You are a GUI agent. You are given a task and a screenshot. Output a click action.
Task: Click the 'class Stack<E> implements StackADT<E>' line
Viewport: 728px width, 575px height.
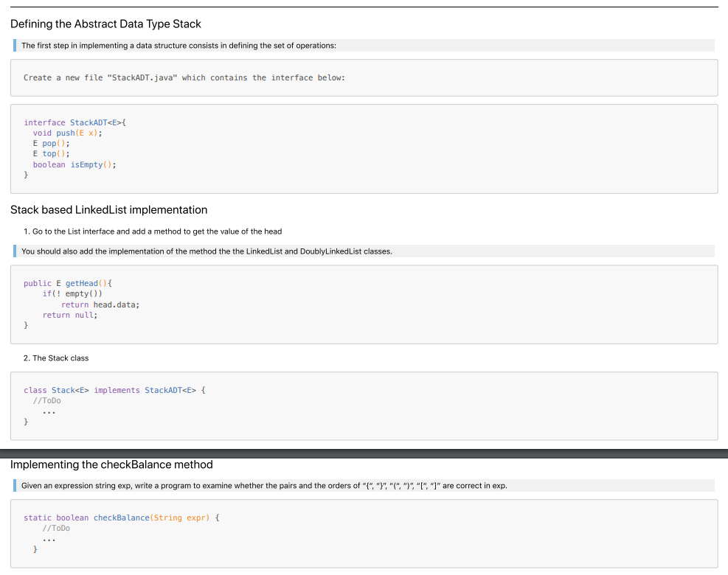[x=114, y=390]
